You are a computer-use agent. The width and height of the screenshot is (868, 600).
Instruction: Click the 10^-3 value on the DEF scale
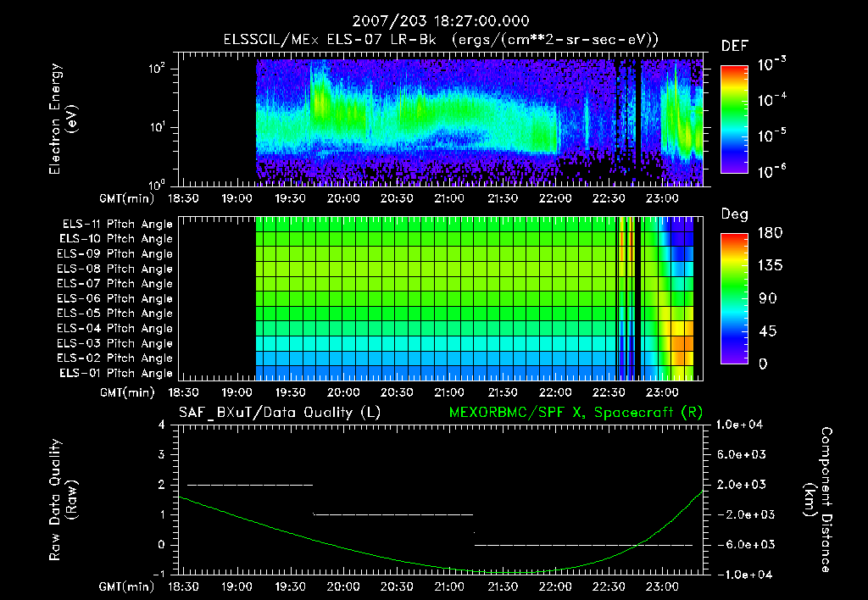click(771, 64)
